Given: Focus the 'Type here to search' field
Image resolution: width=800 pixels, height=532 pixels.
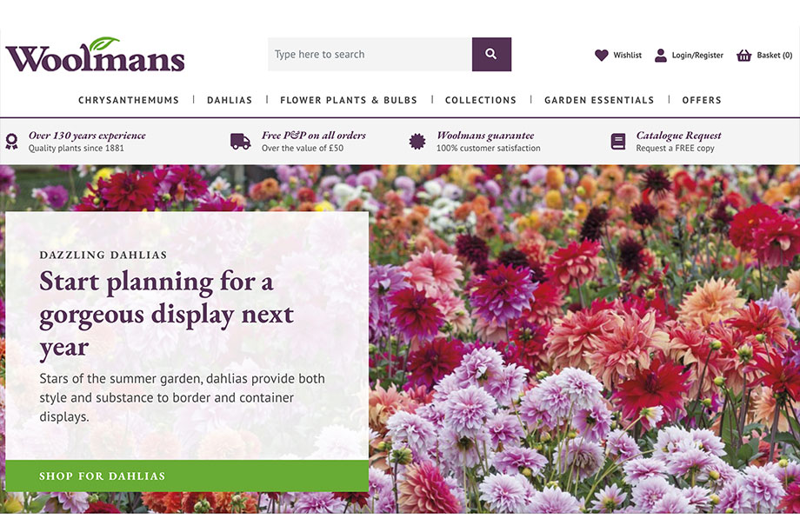Looking at the screenshot, I should [370, 54].
